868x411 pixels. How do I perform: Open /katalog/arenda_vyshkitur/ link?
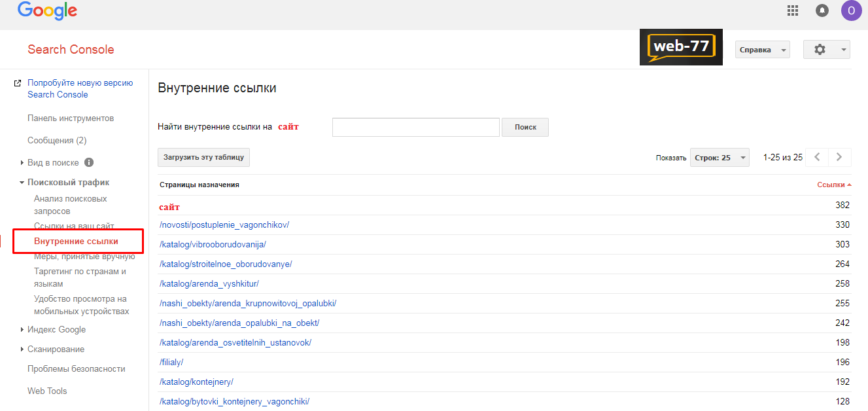click(209, 283)
